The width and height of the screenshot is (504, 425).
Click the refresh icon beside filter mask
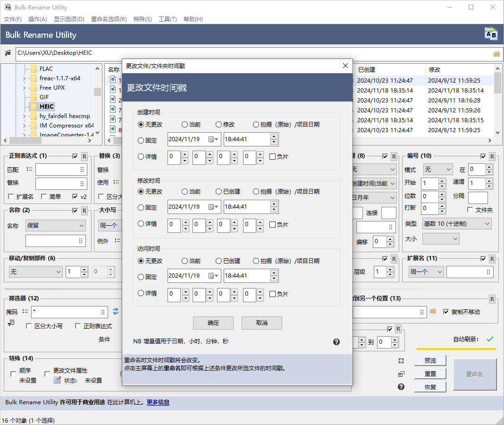tap(116, 311)
